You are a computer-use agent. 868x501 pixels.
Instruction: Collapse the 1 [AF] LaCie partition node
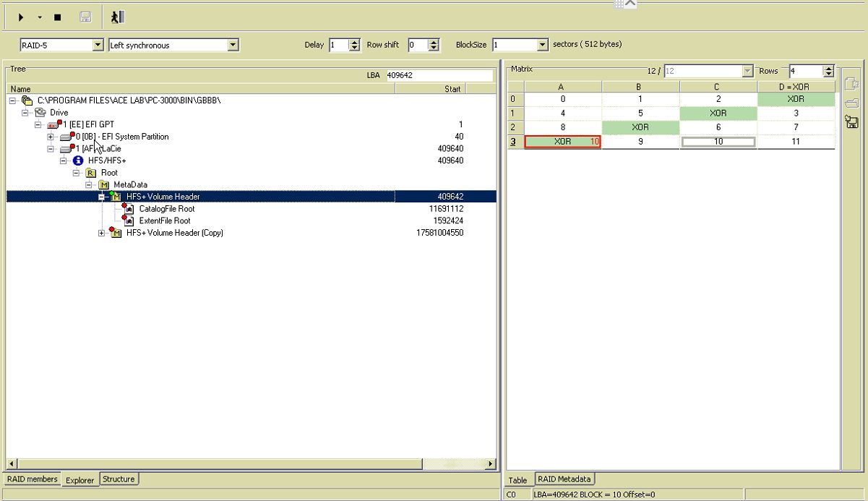coord(51,149)
